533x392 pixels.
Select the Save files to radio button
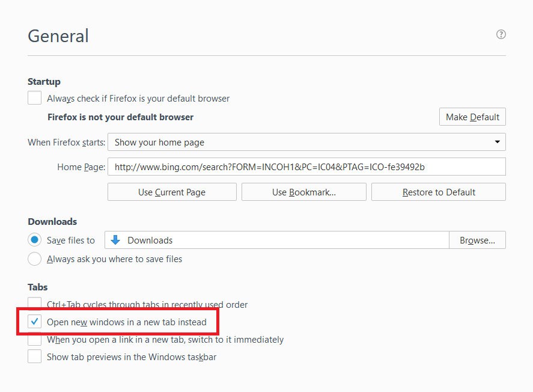tap(35, 240)
